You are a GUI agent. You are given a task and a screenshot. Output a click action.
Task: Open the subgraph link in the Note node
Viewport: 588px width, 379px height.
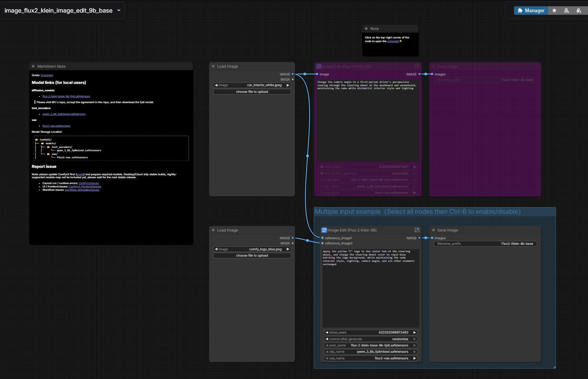[393, 41]
